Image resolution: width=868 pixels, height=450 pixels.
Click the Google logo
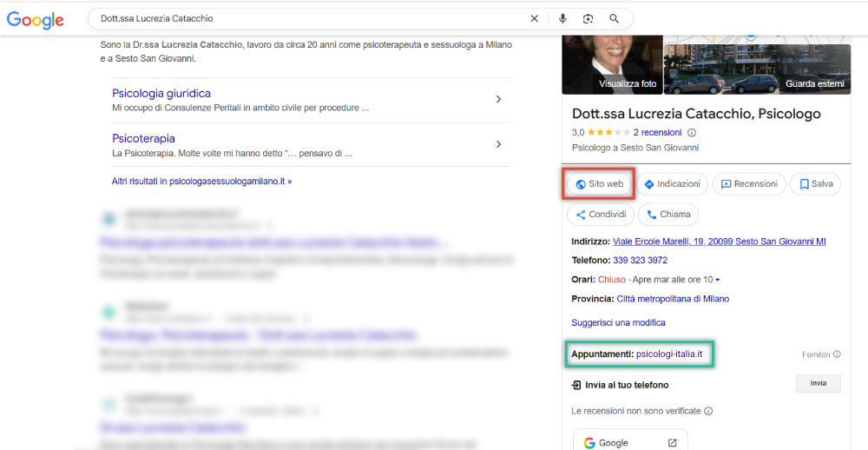point(36,20)
